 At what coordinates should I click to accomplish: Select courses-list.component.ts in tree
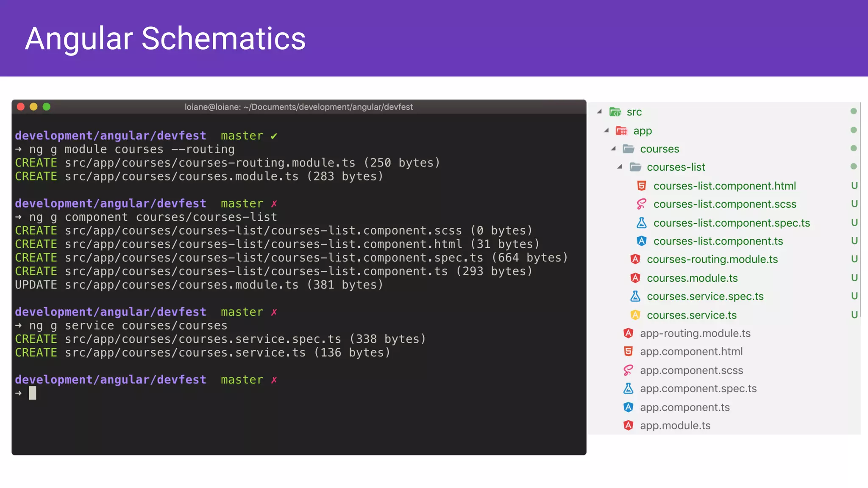[x=718, y=241]
